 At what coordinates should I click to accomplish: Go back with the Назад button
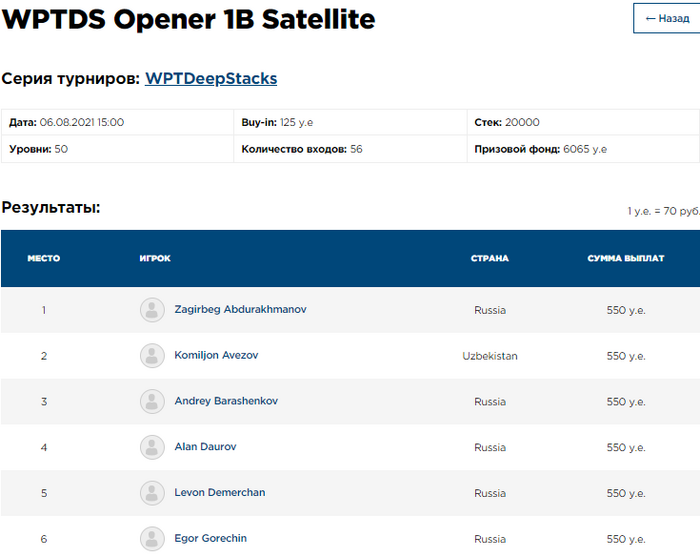pyautogui.click(x=667, y=18)
